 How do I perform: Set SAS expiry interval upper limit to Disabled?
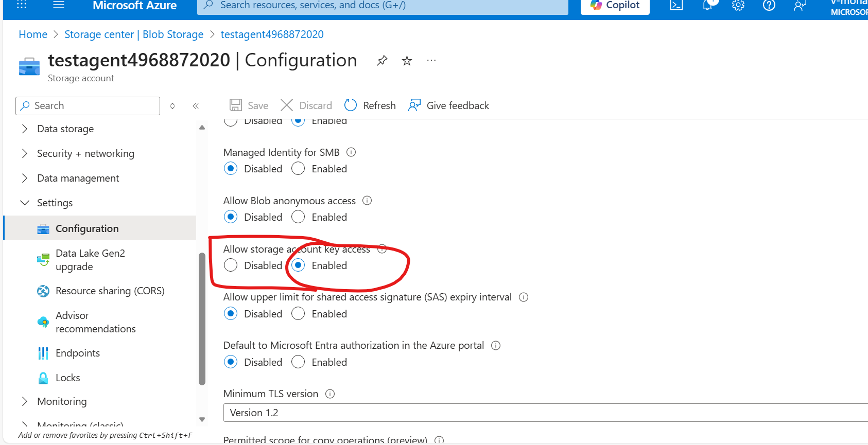tap(231, 314)
